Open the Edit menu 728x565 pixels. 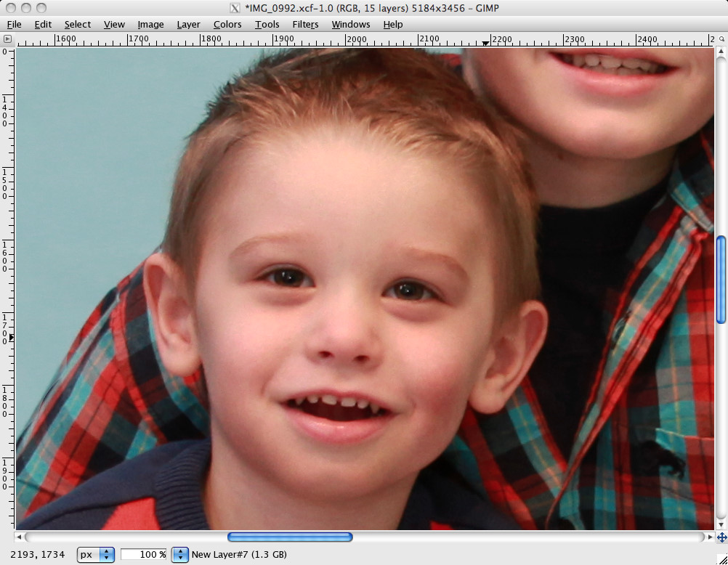pyautogui.click(x=43, y=24)
